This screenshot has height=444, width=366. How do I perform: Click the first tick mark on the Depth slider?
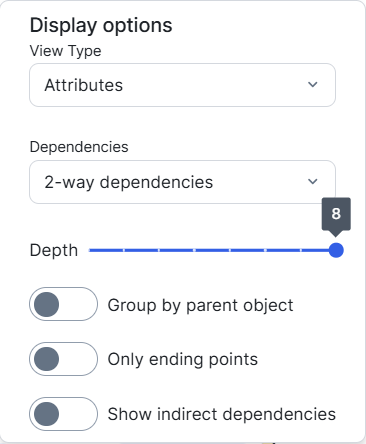(124, 250)
